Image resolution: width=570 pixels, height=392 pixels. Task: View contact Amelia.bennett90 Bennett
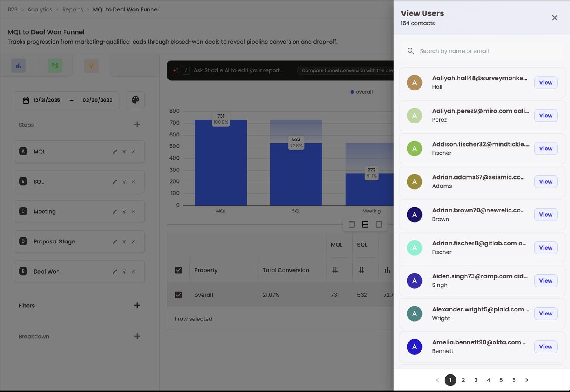(x=546, y=347)
